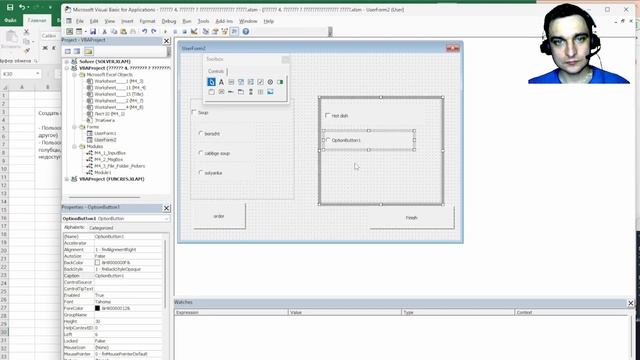The image size is (640, 360).
Task: Click the Redo arrow in VBA toolbar
Action: click(154, 31)
